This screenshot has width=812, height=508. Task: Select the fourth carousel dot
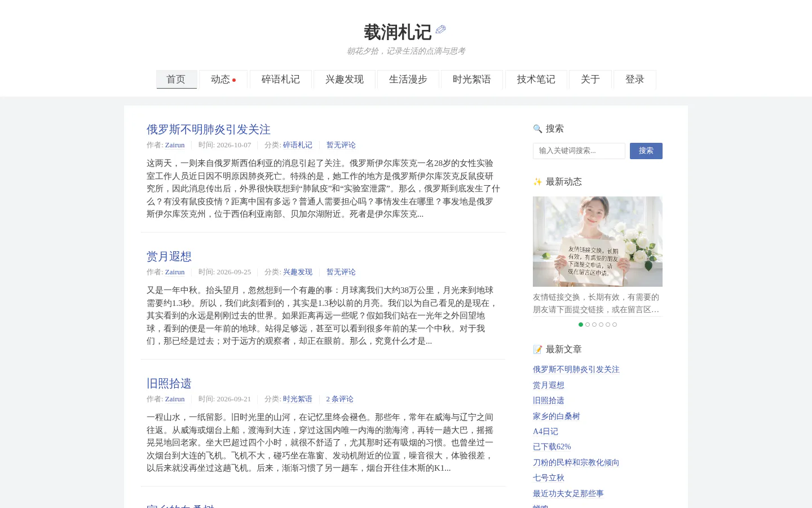pos(601,325)
